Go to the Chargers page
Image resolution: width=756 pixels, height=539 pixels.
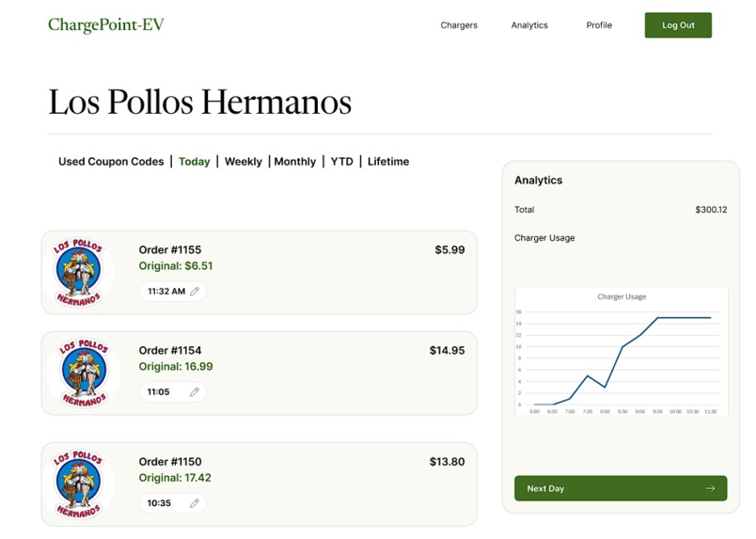[459, 25]
